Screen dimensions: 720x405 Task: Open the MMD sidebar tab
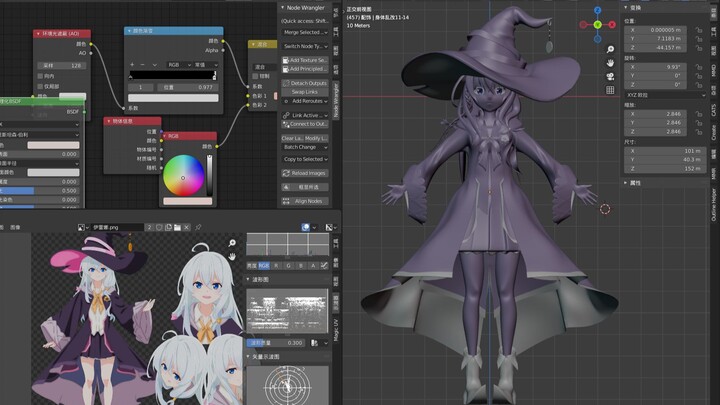714,70
